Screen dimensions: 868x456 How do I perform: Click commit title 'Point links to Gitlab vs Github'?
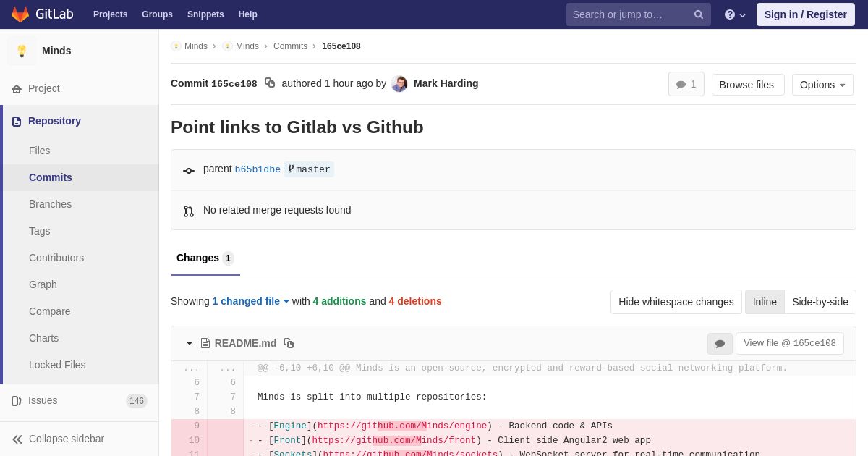pyautogui.click(x=297, y=127)
